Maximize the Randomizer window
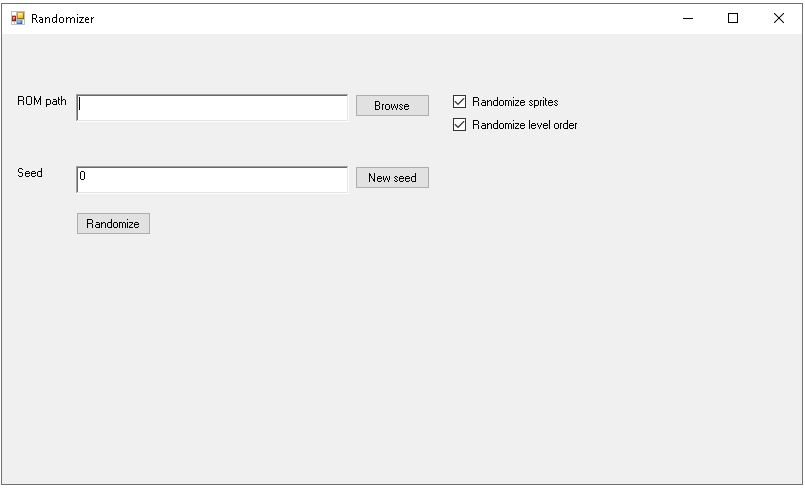Viewport: 805px width, 489px height. 733,18
